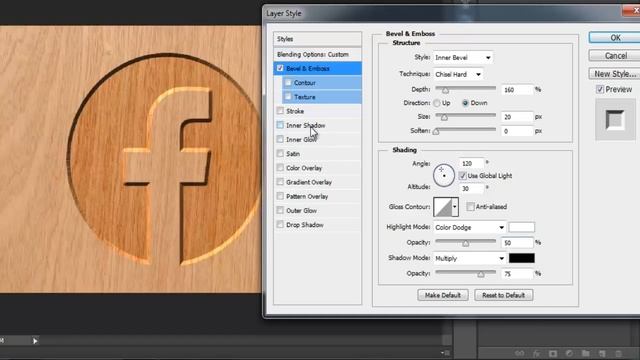Enable the Outer Glow checkbox

click(x=280, y=210)
